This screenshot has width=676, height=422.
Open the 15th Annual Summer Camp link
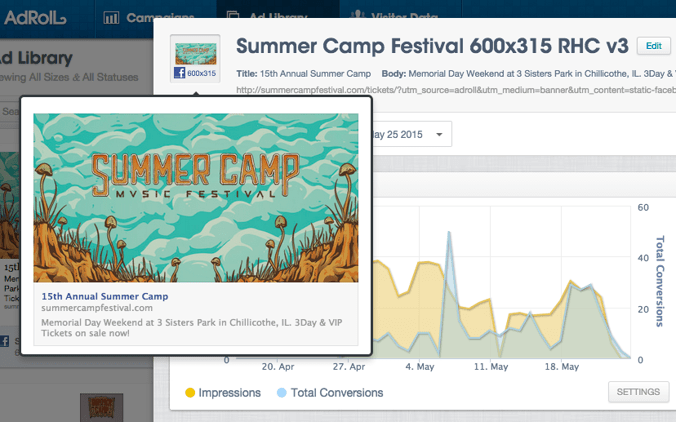105,296
